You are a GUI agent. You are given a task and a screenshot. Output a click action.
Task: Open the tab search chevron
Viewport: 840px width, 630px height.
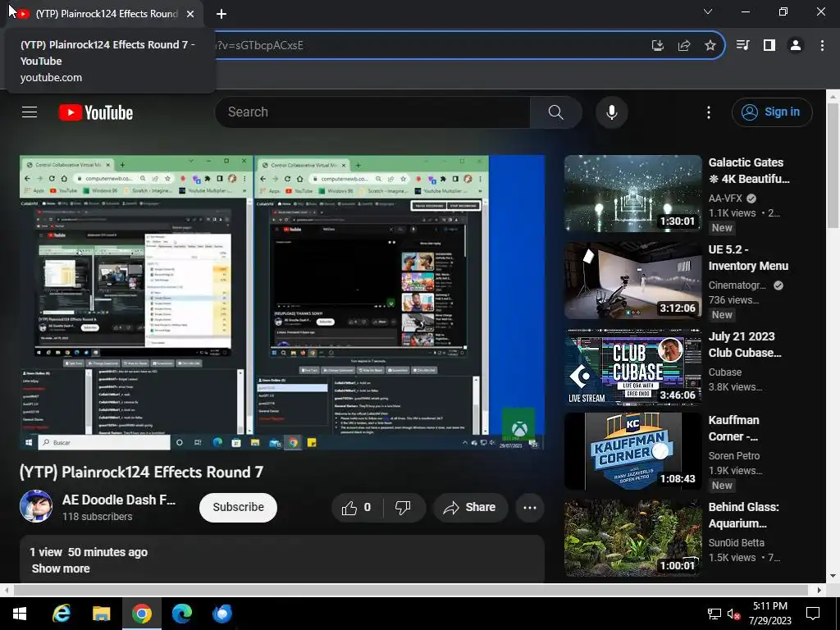click(708, 11)
